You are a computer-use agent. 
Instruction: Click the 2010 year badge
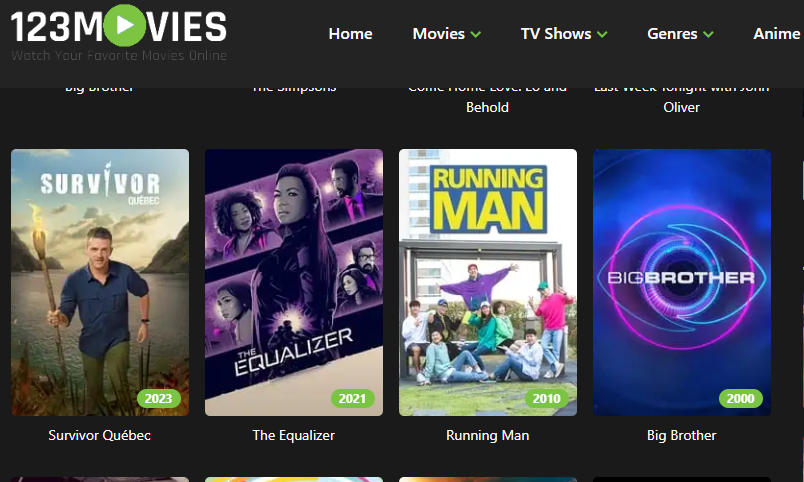coord(547,398)
